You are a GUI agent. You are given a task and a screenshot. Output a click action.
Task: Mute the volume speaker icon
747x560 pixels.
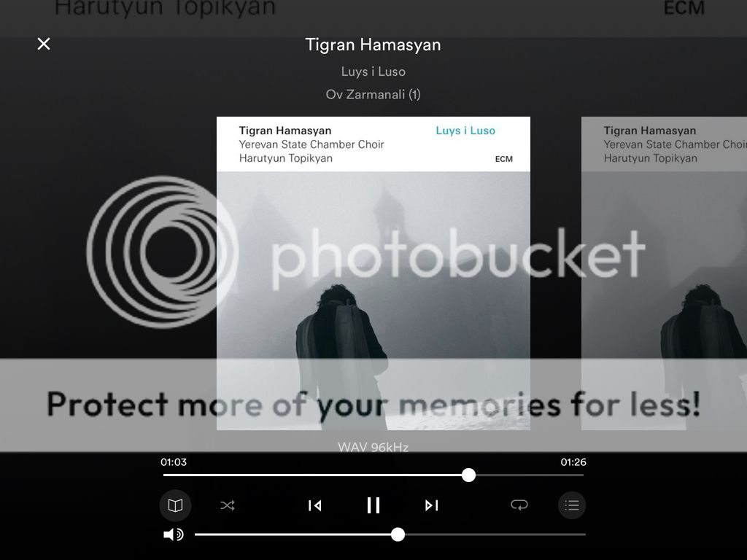(x=174, y=534)
